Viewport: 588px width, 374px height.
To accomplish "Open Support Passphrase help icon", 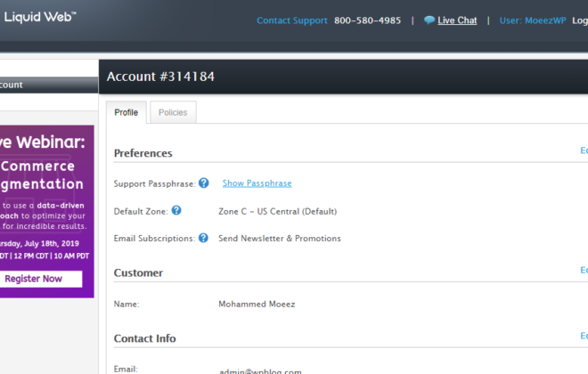I will click(x=204, y=183).
